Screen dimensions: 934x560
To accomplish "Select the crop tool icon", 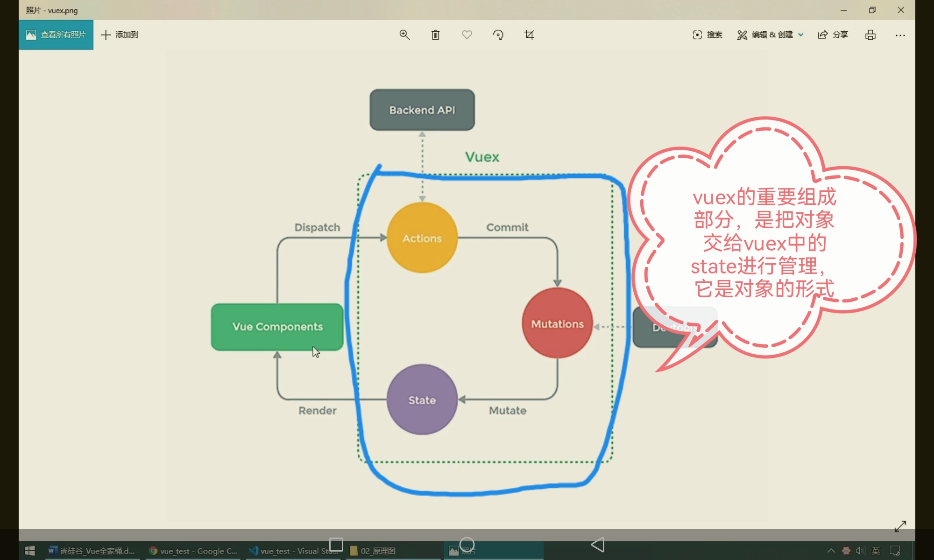I will click(529, 35).
